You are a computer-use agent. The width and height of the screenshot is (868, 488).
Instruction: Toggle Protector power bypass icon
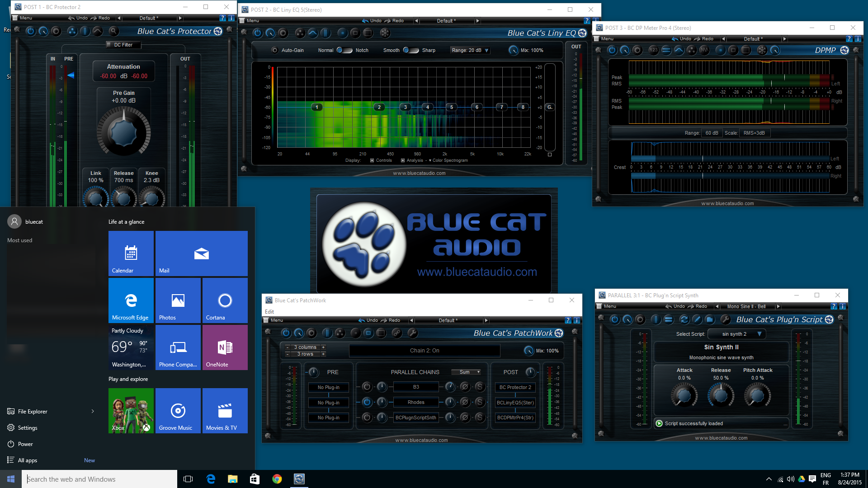coord(30,31)
